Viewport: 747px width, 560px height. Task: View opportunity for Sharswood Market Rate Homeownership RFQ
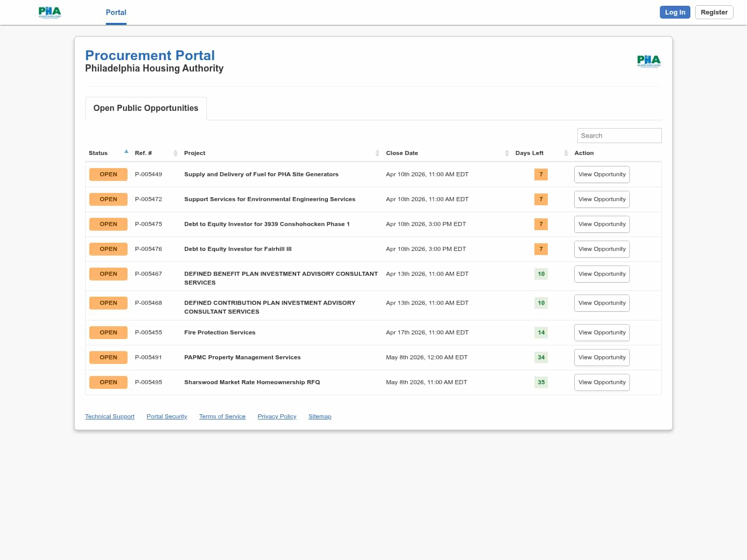pos(602,382)
